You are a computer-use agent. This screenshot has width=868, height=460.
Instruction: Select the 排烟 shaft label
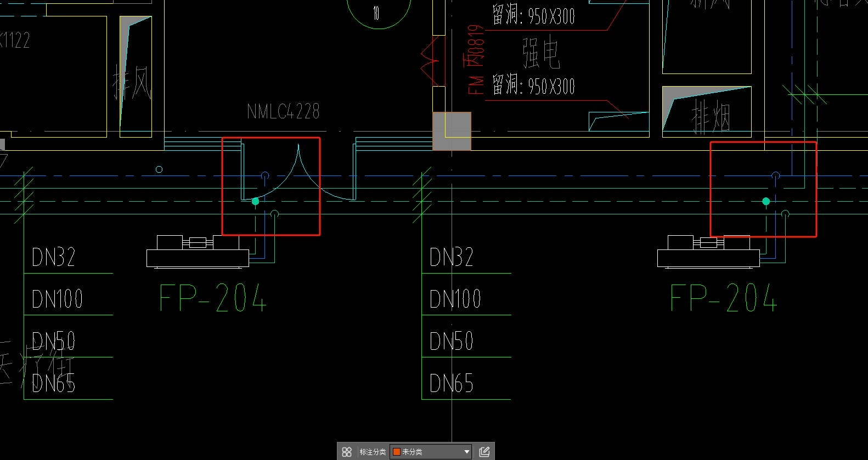[711, 117]
